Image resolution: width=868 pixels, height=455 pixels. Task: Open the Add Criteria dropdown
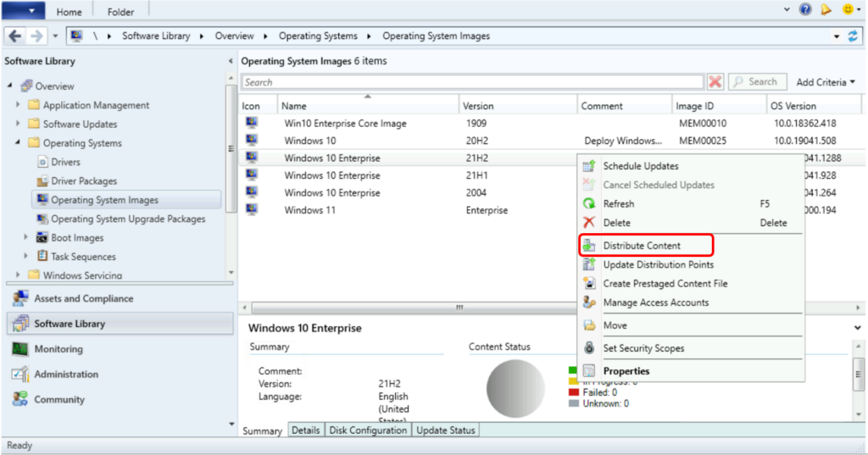tap(826, 82)
